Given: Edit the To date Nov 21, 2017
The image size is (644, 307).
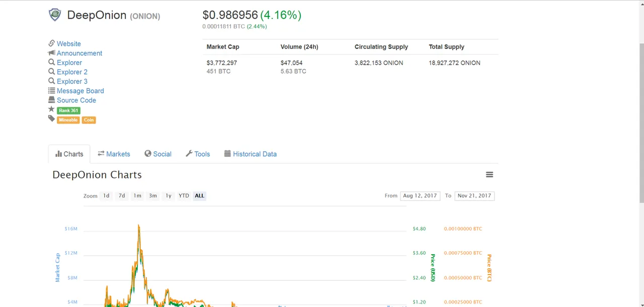Looking at the screenshot, I should point(474,196).
